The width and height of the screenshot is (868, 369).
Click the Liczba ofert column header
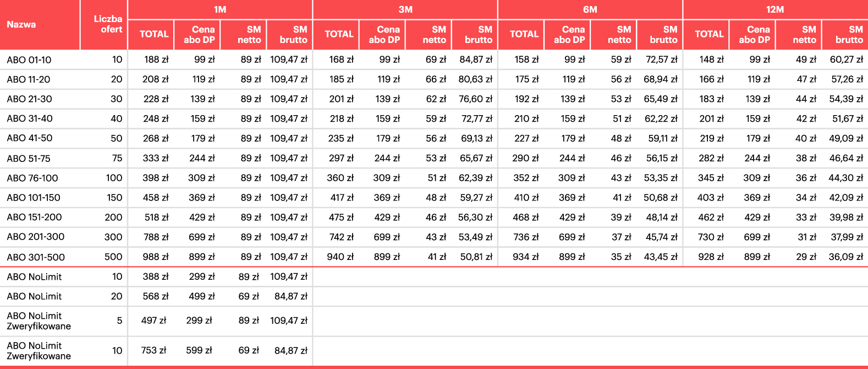click(x=108, y=24)
